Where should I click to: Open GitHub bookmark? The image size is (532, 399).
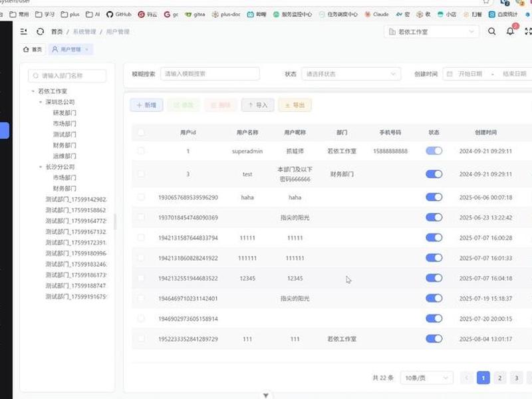click(119, 14)
